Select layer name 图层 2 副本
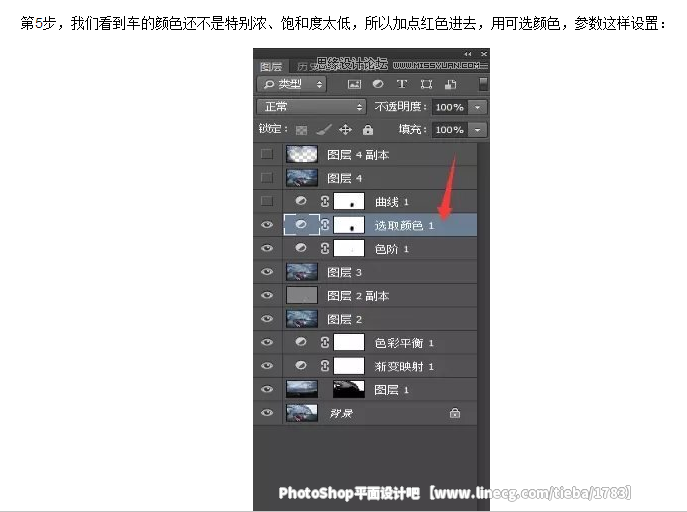The height and width of the screenshot is (512, 687). (x=358, y=296)
